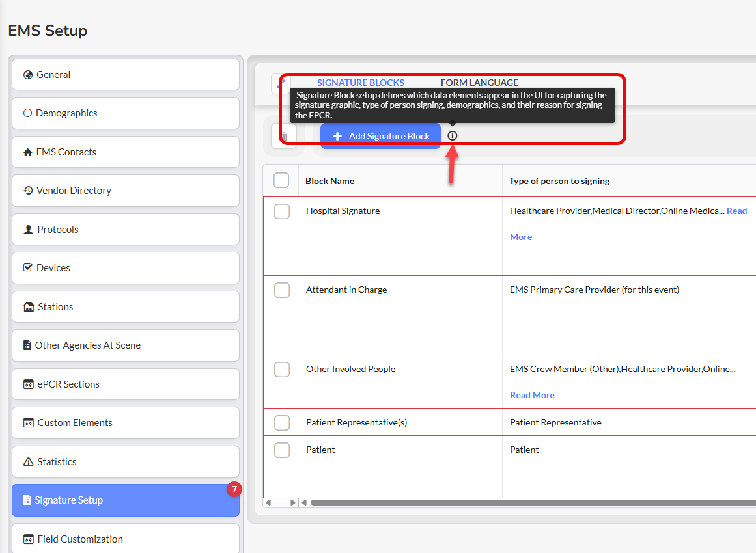Open Field Customization
This screenshot has height=553, width=756.
pyautogui.click(x=126, y=539)
